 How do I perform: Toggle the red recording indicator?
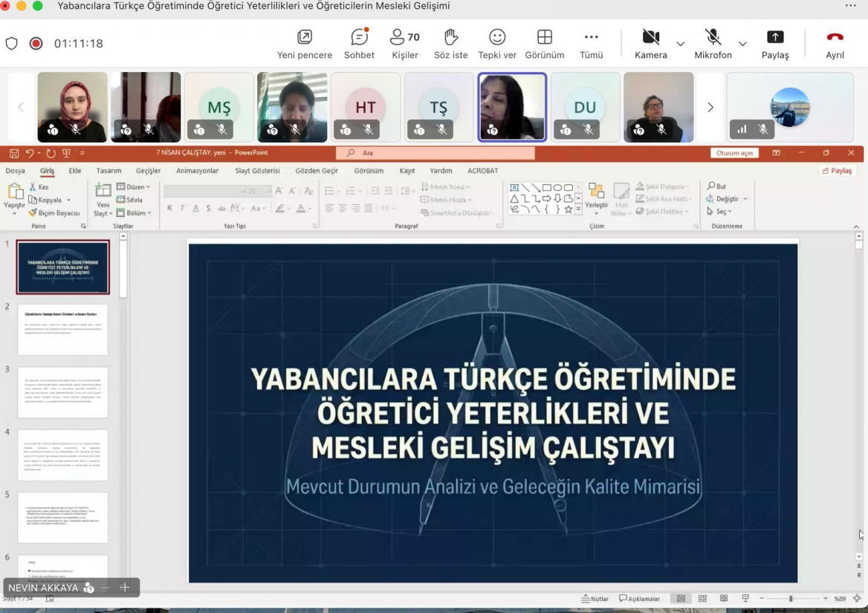36,43
